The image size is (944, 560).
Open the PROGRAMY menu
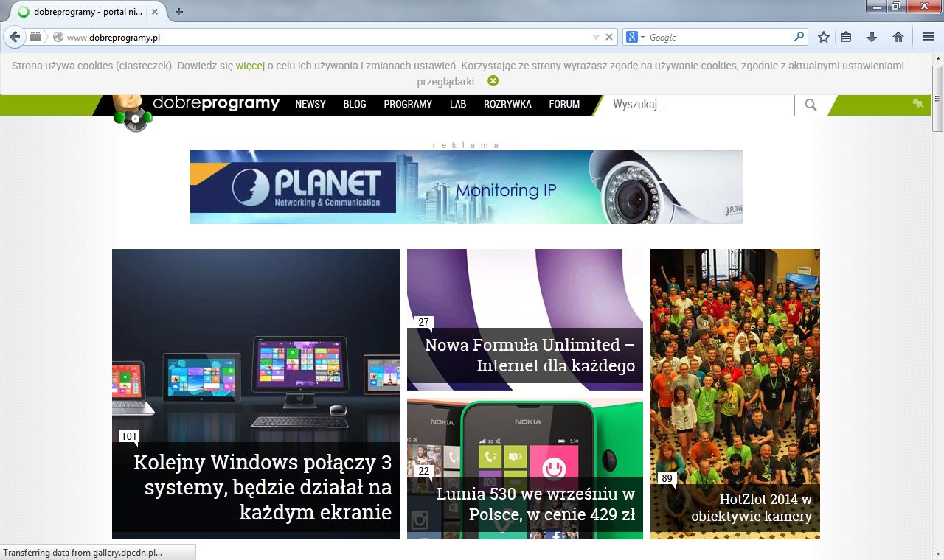408,105
